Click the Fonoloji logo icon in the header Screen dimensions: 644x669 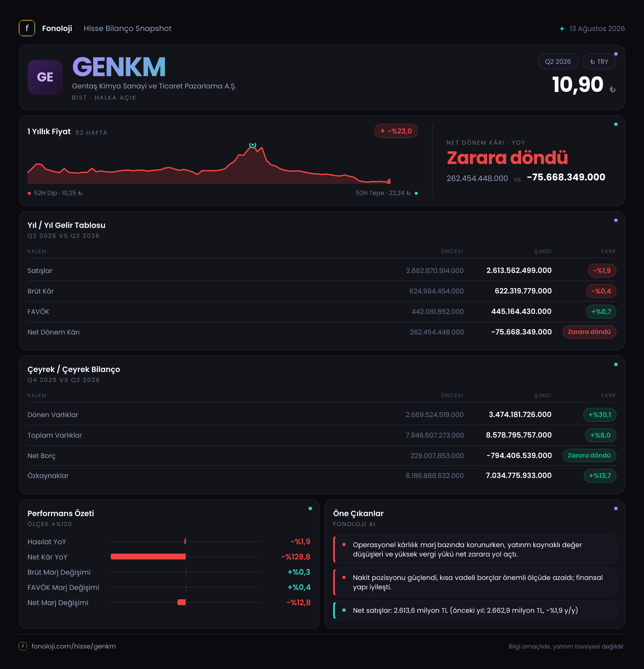click(27, 28)
